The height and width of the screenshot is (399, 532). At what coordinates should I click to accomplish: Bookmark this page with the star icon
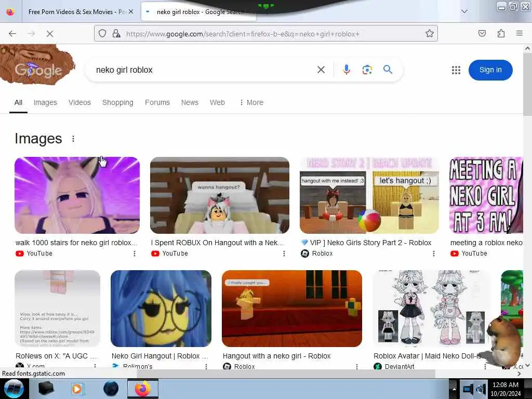[x=430, y=33]
